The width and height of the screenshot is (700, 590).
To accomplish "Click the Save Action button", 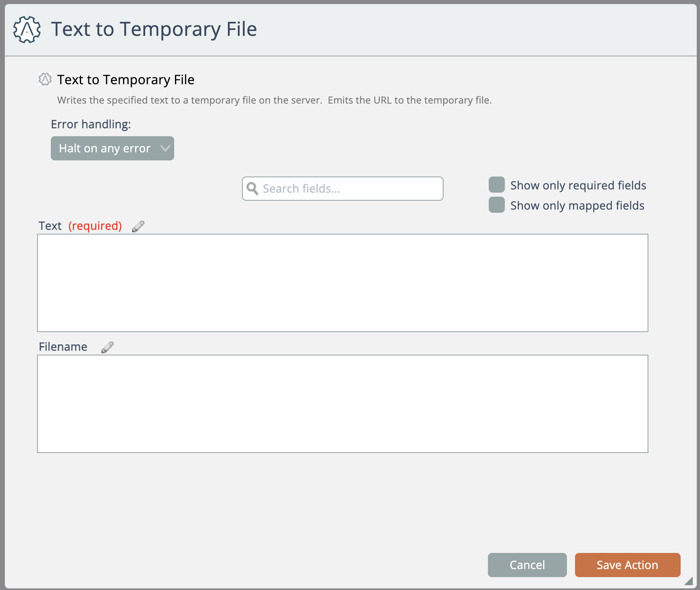I will 627,565.
